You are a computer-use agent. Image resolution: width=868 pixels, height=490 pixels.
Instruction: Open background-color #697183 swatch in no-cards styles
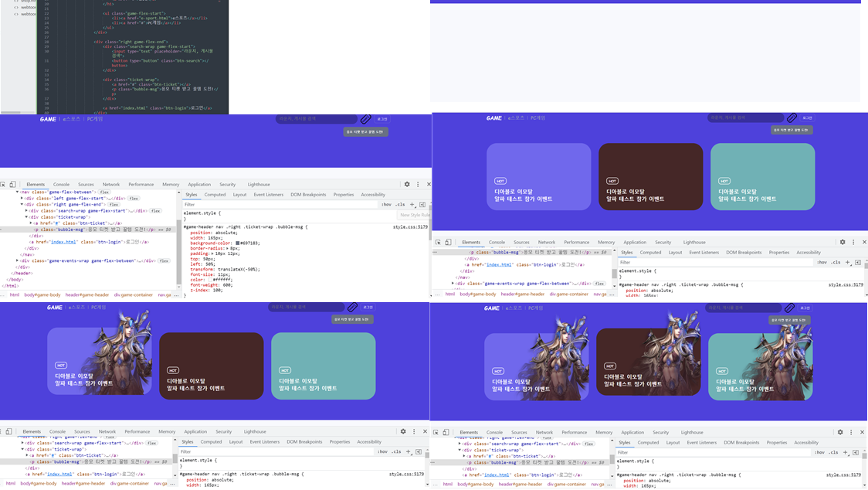[238, 243]
